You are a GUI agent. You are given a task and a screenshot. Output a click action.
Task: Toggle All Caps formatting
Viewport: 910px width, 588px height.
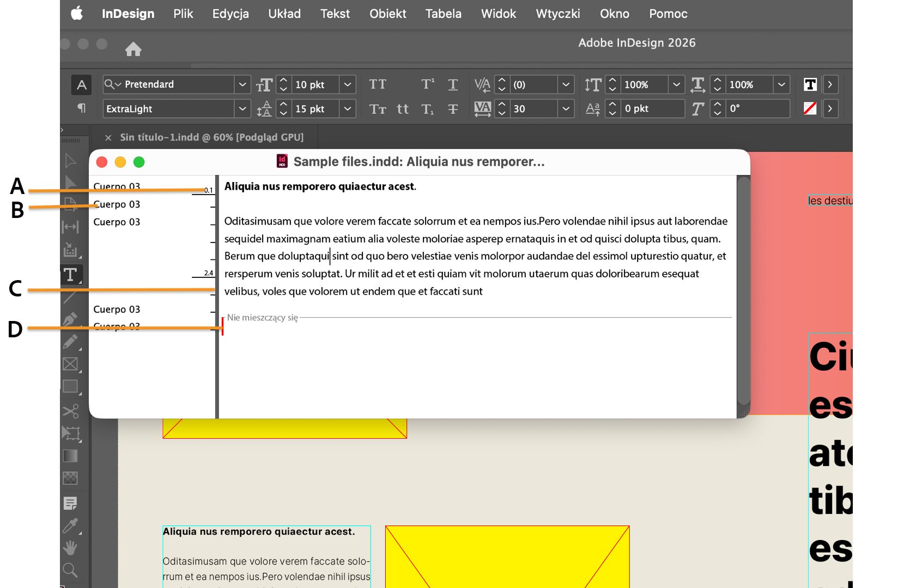378,84
